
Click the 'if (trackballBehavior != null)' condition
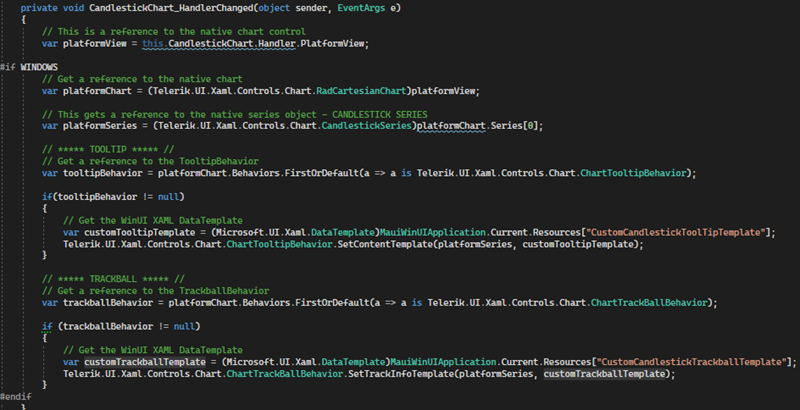pos(121,326)
